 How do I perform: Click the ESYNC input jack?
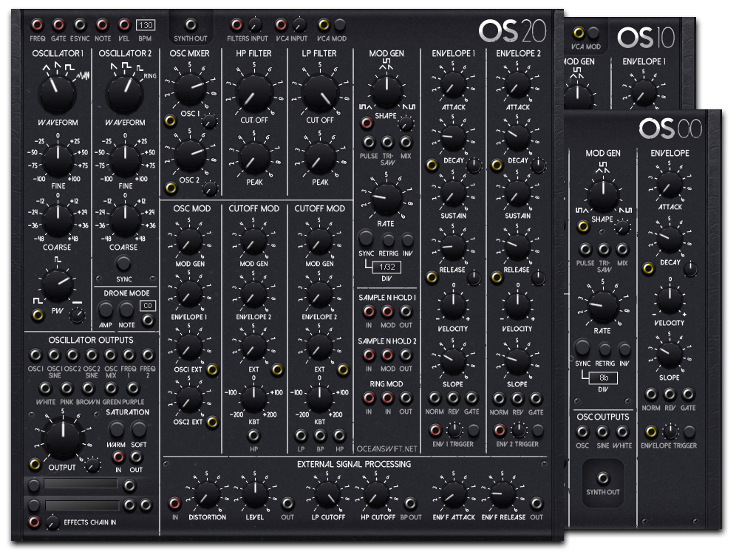pos(80,24)
